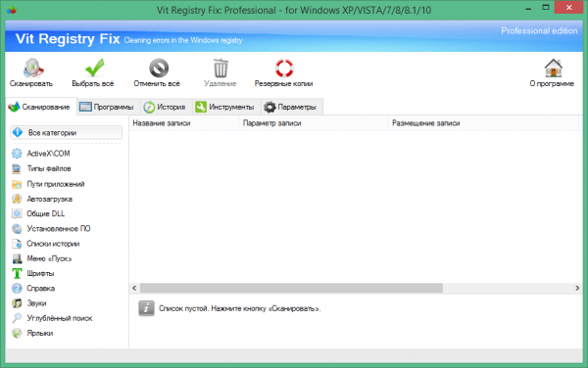Click the Все категории button
Screen dimensions: 588x368
click(66, 132)
